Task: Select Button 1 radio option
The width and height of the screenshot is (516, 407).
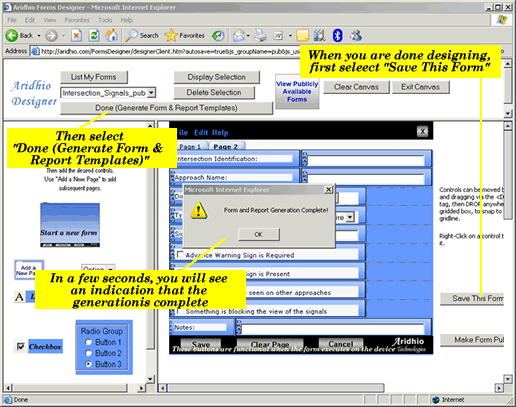Action: point(88,342)
